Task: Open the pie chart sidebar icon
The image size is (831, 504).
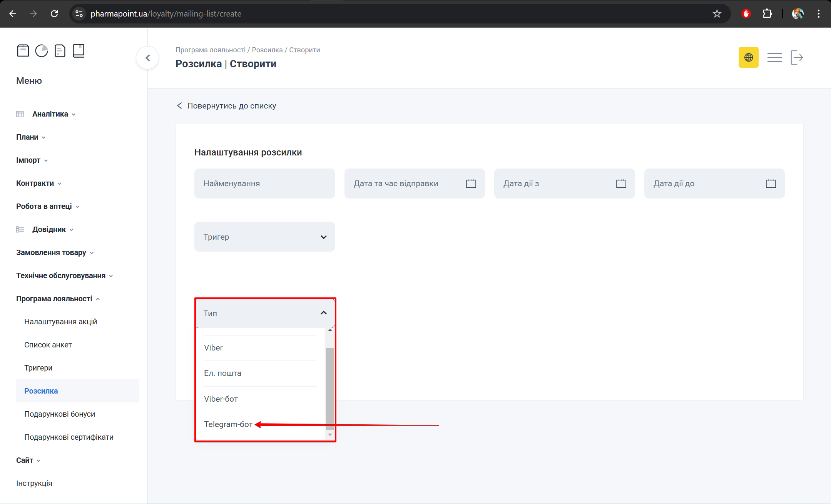Action: click(x=42, y=51)
